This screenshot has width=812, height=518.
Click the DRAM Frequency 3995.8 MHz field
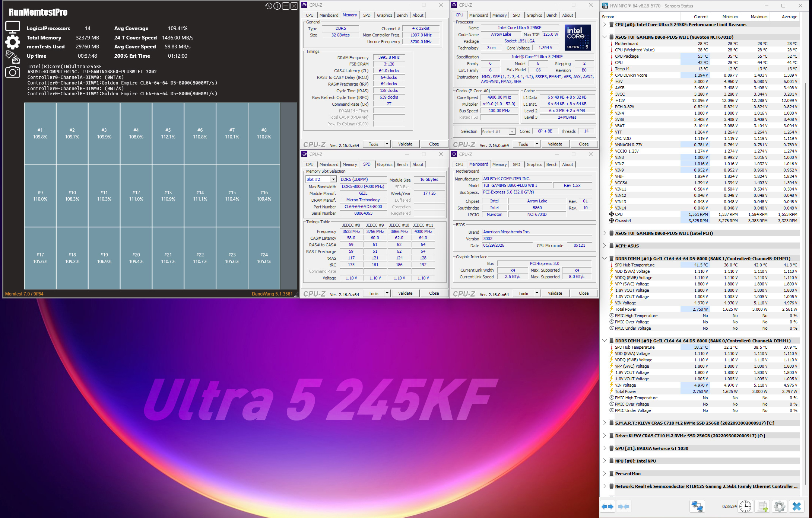coord(389,58)
